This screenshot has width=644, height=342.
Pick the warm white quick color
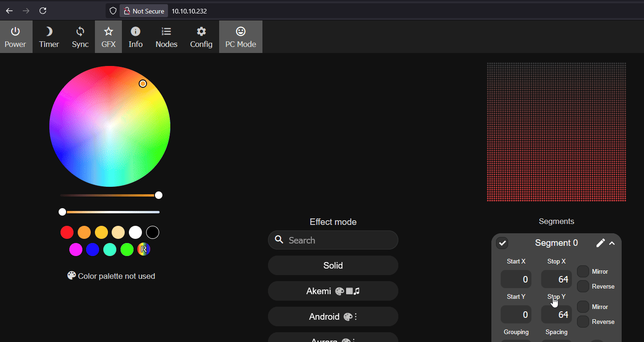pyautogui.click(x=118, y=232)
